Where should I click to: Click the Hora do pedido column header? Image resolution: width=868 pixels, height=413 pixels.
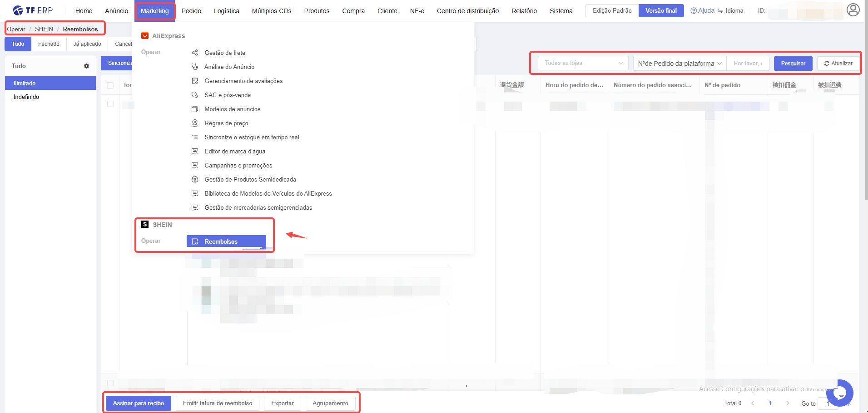click(x=574, y=85)
